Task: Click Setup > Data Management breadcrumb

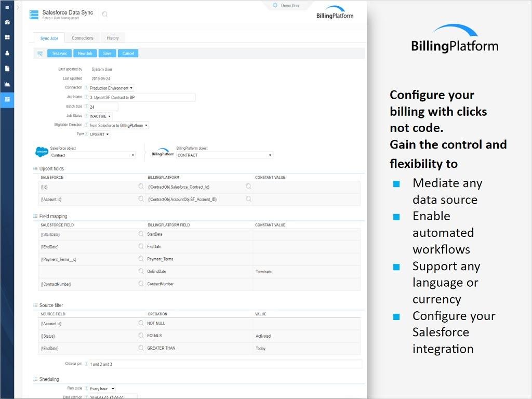Action: click(x=61, y=18)
